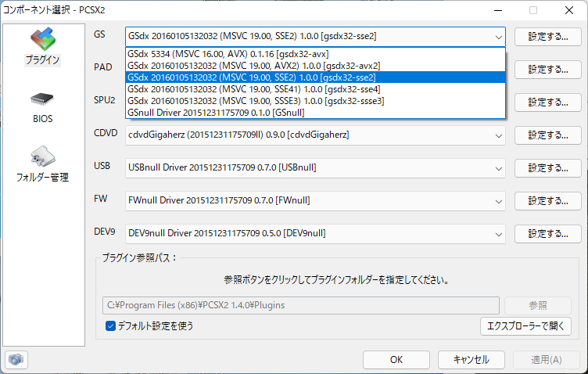Minimize the PCSX2 component selection window

pyautogui.click(x=498, y=10)
